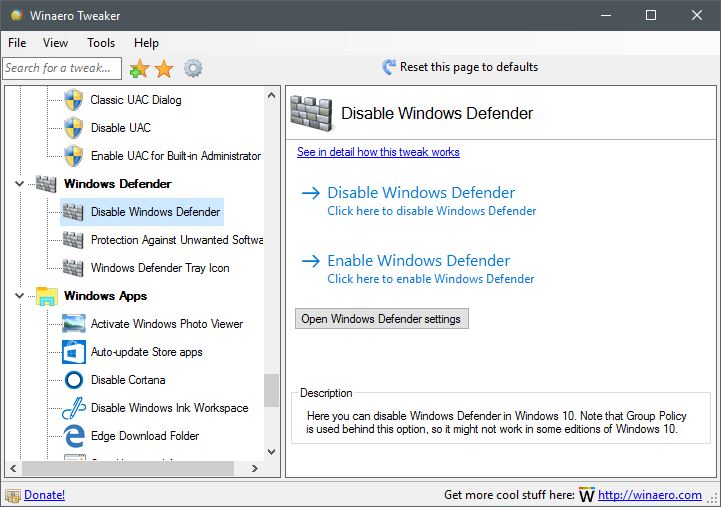Open the View menu

pos(56,43)
